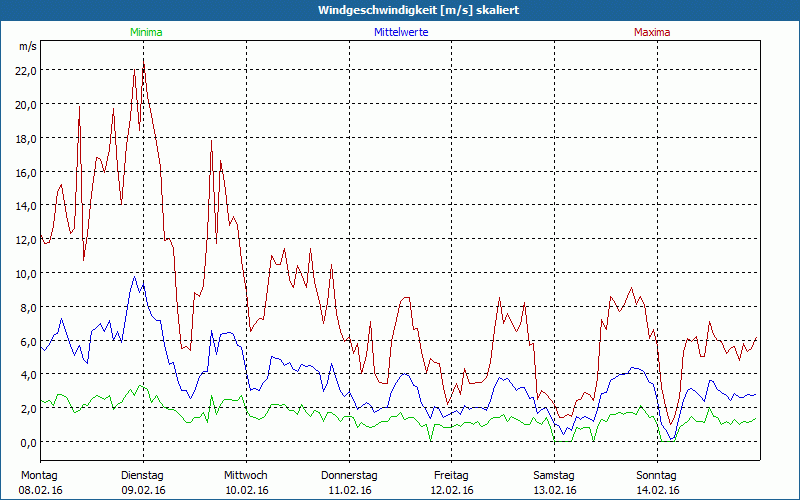Select the 22,0 y-axis value
The width and height of the screenshot is (800, 500).
click(x=26, y=70)
